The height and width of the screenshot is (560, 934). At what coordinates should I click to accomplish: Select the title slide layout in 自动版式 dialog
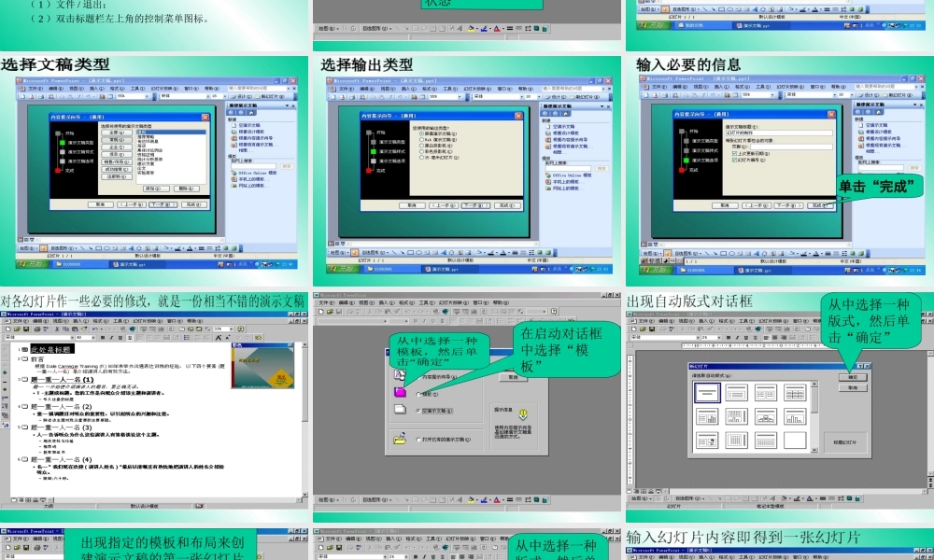(x=707, y=393)
